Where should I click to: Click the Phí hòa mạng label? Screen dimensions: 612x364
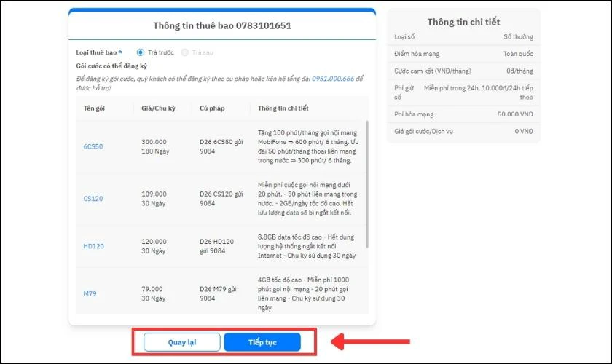414,114
